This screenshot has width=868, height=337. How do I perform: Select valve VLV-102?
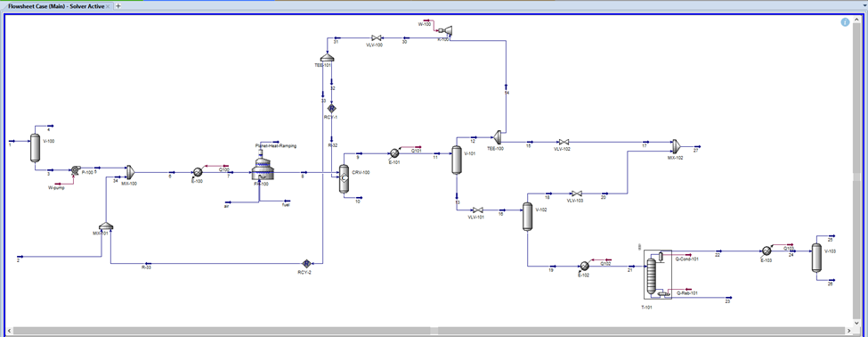pos(564,143)
